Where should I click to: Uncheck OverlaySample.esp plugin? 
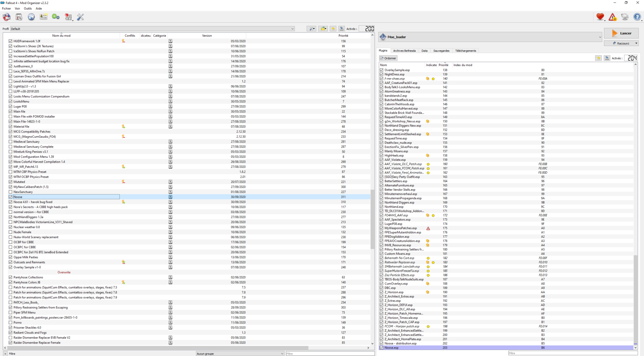[x=381, y=70]
